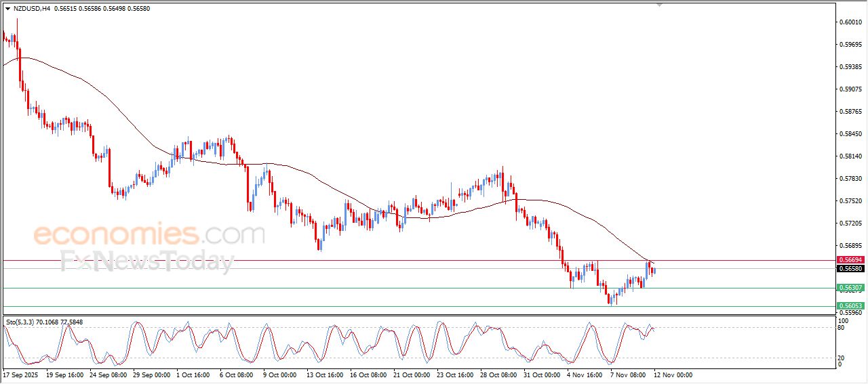Select the green 0.56307 price label
Screen dimensions: 868x384
pyautogui.click(x=850, y=288)
